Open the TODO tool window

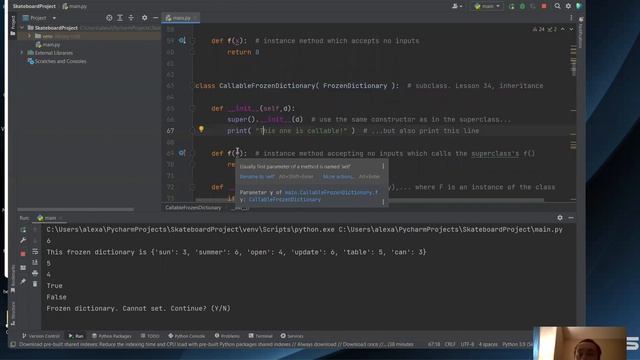click(x=150, y=336)
